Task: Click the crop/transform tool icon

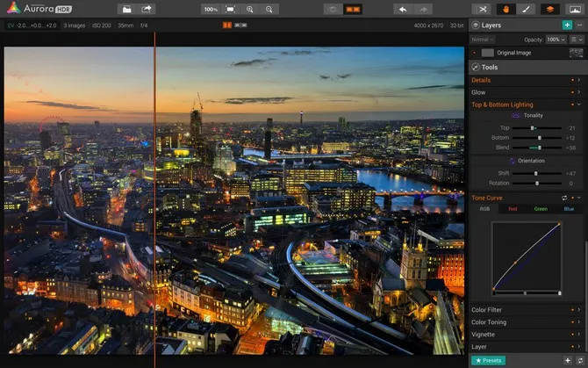Action: click(x=482, y=9)
